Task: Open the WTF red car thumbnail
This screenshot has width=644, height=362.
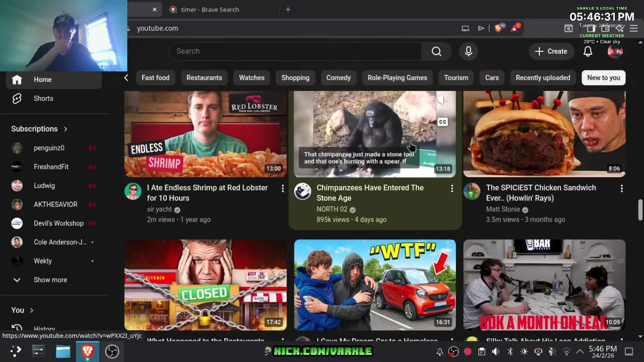Action: (375, 285)
